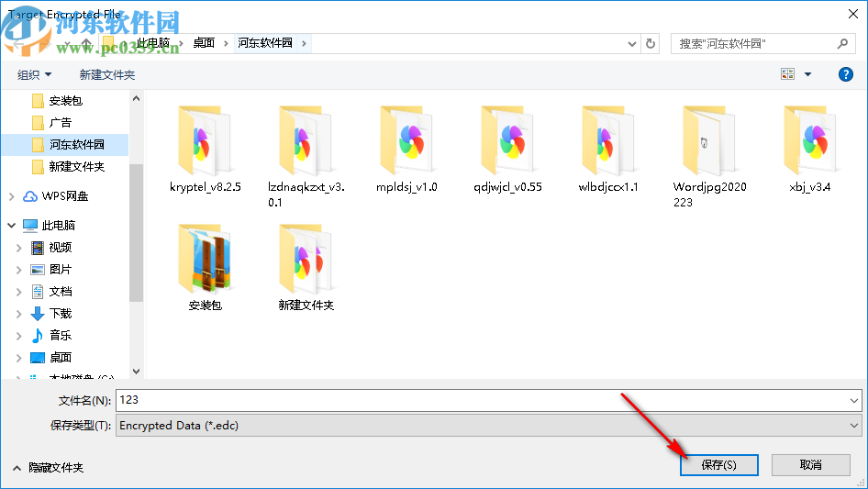Click 取消 button
Image resolution: width=868 pixels, height=489 pixels.
[811, 464]
